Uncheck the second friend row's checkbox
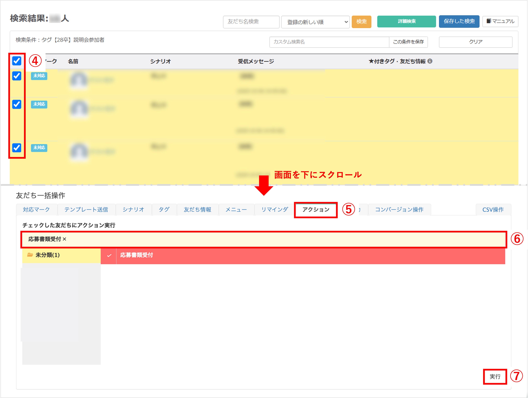532x398 pixels. pyautogui.click(x=16, y=104)
